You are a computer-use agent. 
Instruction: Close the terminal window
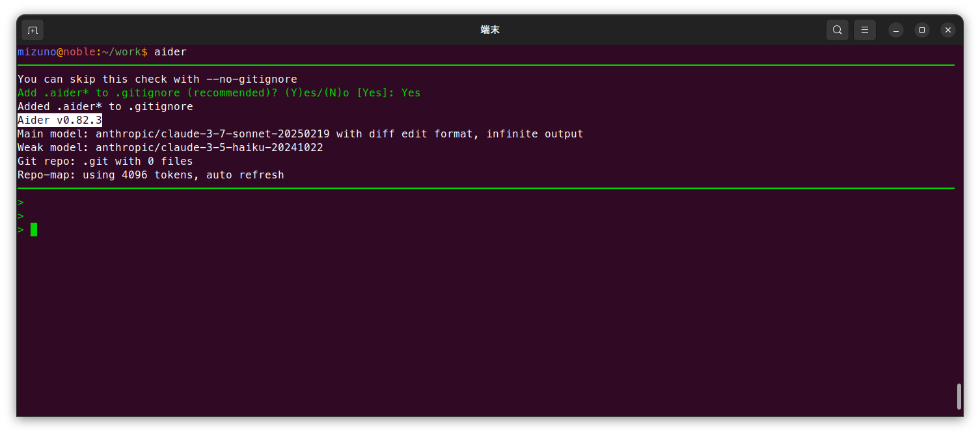coord(948,30)
